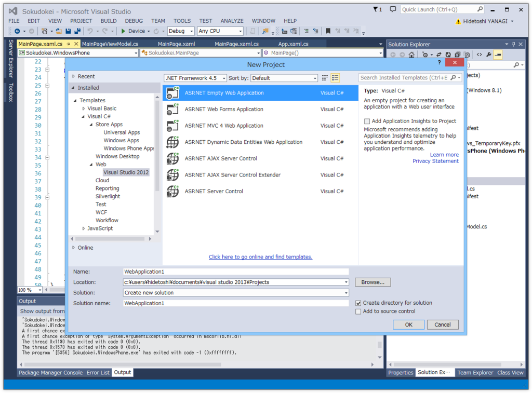The image size is (532, 393).
Task: Click the bookmark icon in the toolbar
Action: click(328, 31)
